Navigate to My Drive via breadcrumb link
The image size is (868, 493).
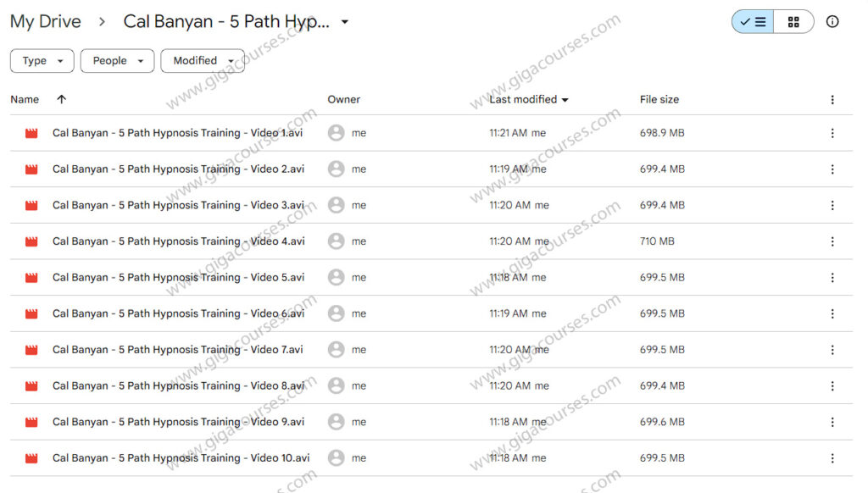point(45,21)
